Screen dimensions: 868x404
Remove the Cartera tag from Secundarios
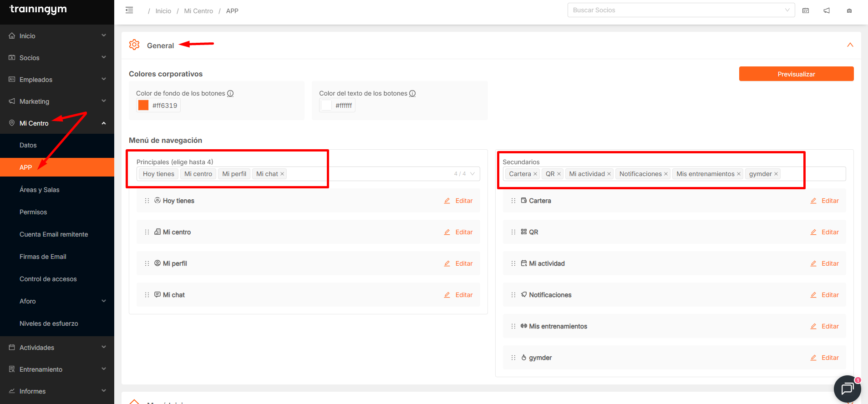535,174
